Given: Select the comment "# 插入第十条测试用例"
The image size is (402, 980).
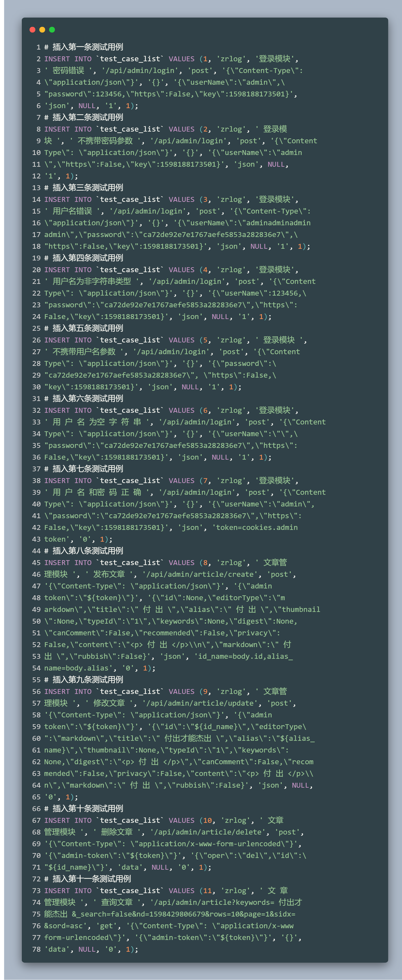Looking at the screenshot, I should [x=84, y=808].
